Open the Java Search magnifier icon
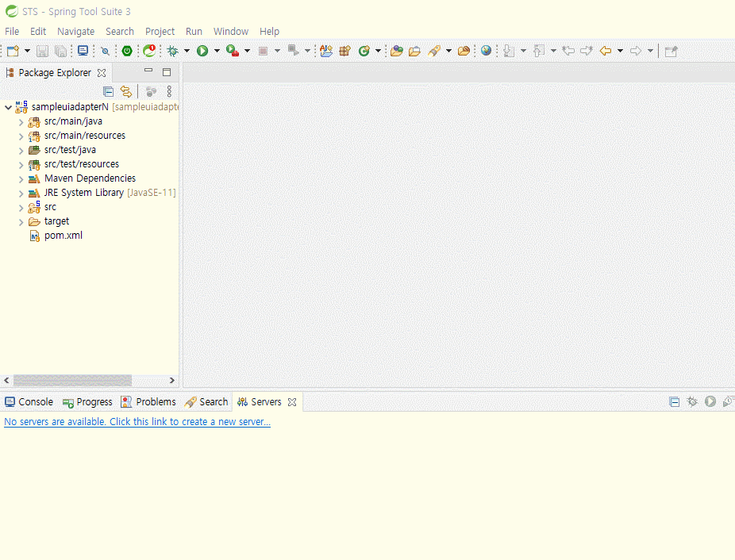Image resolution: width=735 pixels, height=560 pixels. click(105, 51)
